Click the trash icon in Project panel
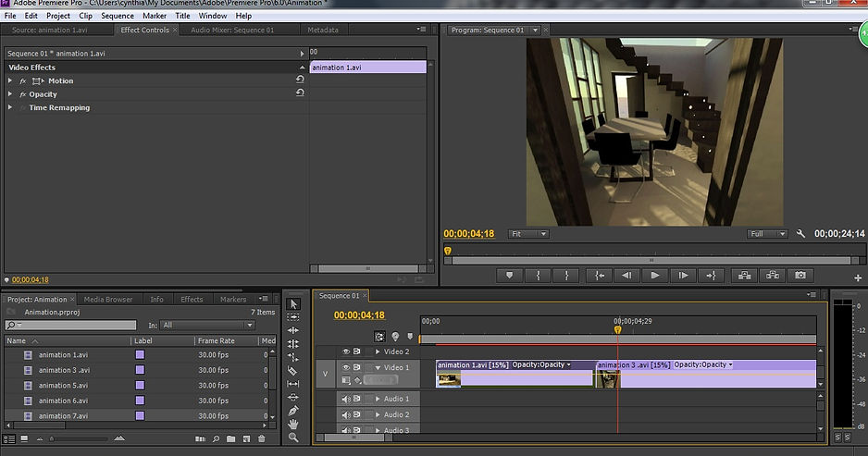 coord(262,438)
